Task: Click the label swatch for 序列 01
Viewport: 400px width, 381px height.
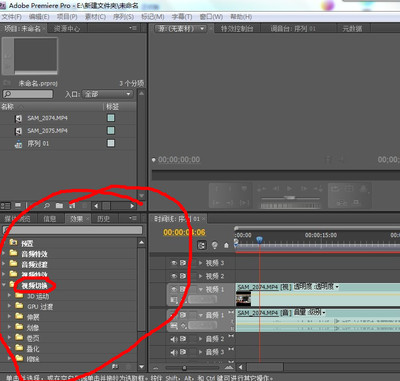Action: pyautogui.click(x=111, y=143)
